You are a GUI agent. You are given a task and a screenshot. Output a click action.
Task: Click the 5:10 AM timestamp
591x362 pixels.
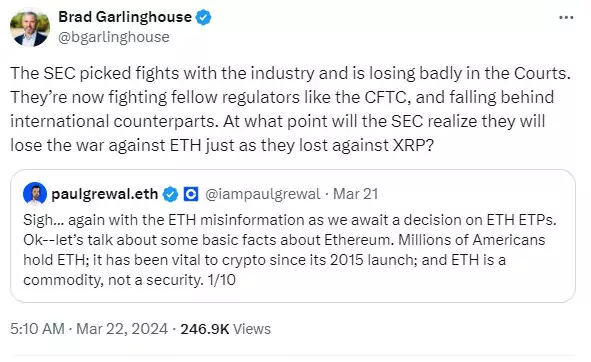point(37,329)
